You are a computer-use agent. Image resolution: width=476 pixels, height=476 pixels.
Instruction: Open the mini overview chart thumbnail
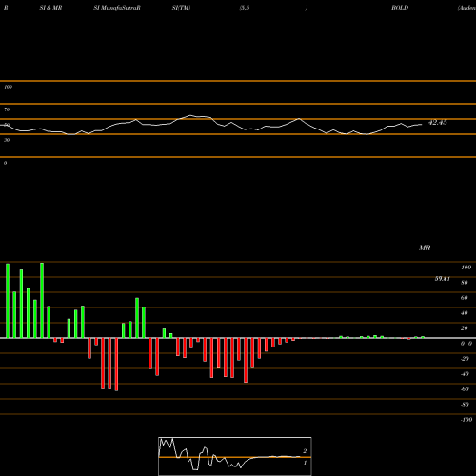(x=235, y=456)
